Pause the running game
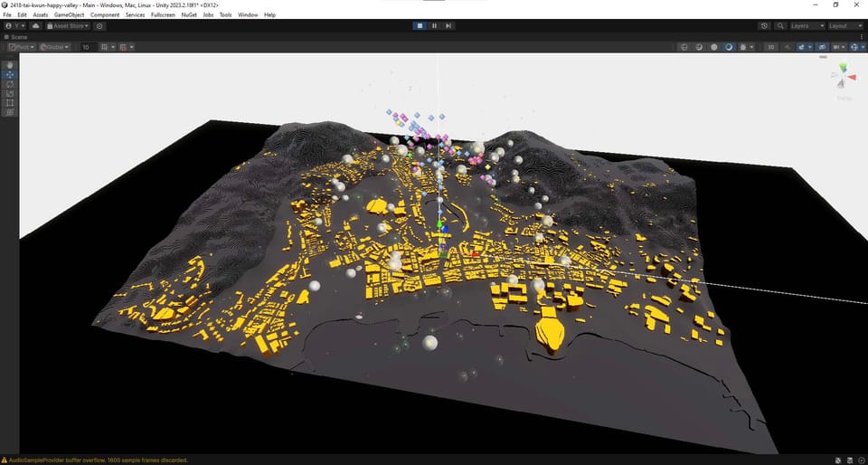The image size is (868, 465). click(x=434, y=25)
